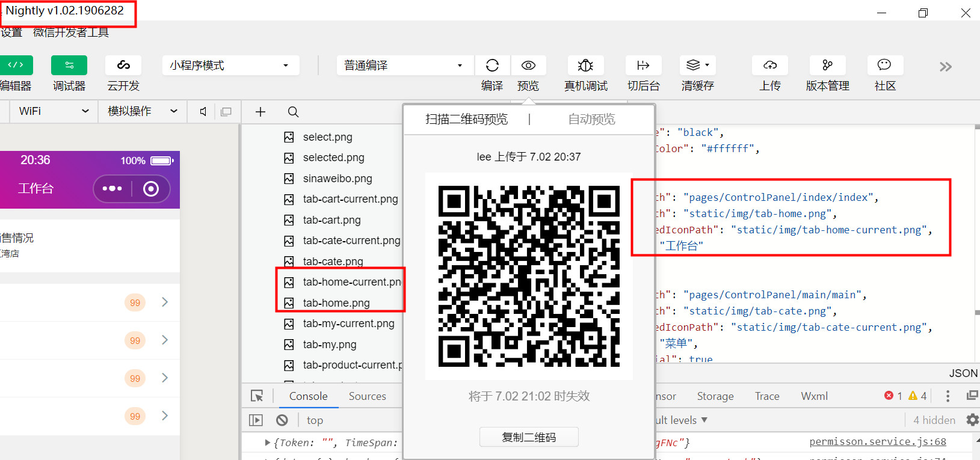Select file tab-home.png
Screen dimensions: 980x460
pos(336,303)
